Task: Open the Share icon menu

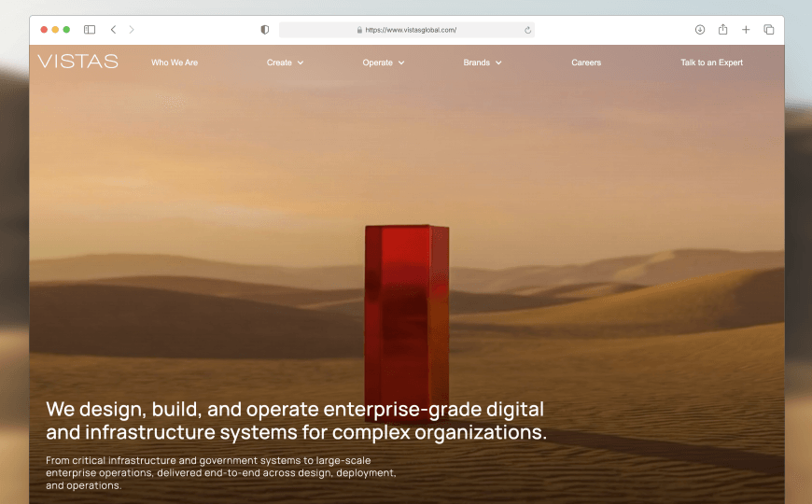Action: point(723,29)
